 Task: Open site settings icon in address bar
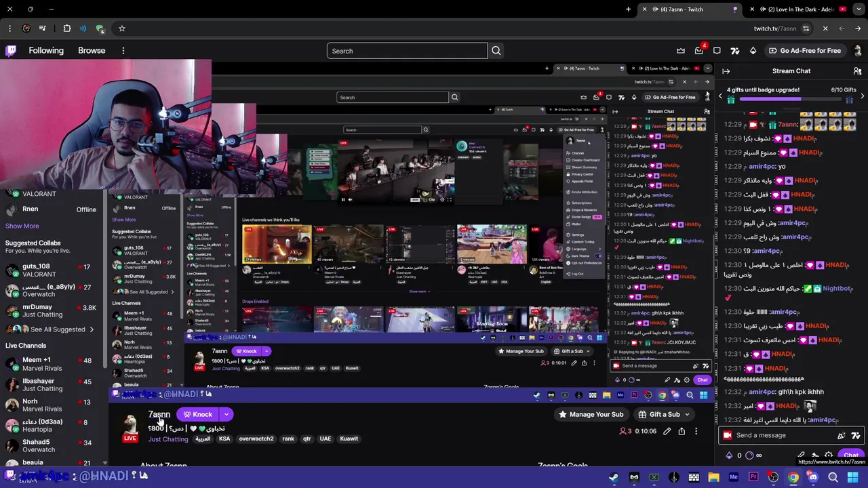tap(806, 28)
